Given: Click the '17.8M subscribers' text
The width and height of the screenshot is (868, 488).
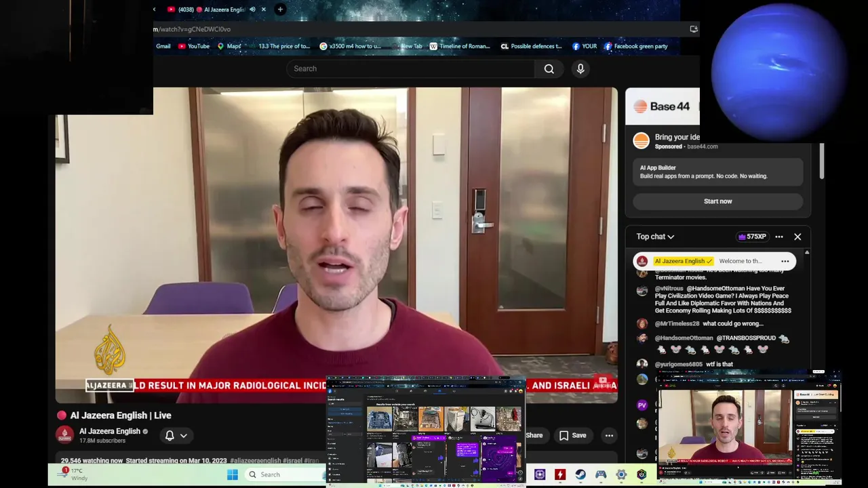Looking at the screenshot, I should 102,441.
